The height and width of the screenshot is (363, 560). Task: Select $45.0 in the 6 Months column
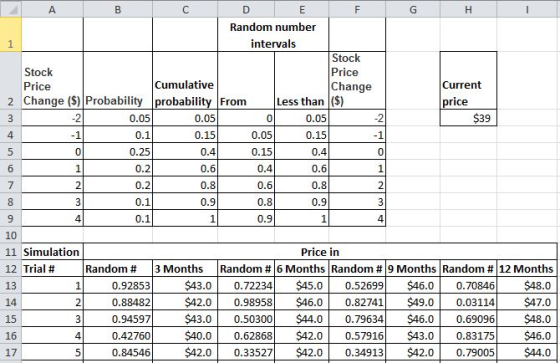point(302,285)
